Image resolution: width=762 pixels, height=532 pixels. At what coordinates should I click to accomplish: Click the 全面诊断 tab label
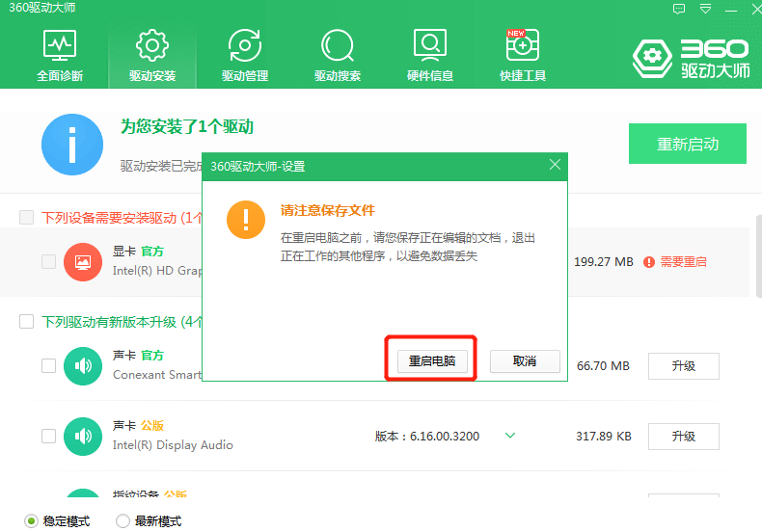(x=60, y=76)
